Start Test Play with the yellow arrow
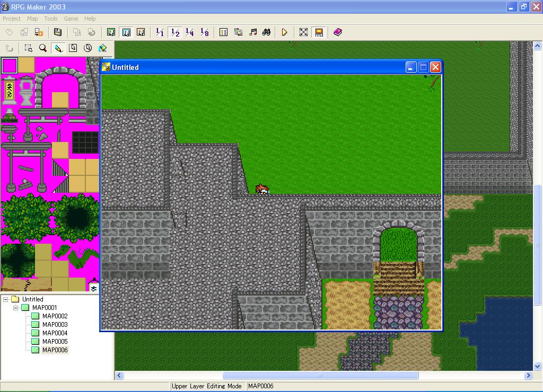This screenshot has width=543, height=392. (x=284, y=32)
